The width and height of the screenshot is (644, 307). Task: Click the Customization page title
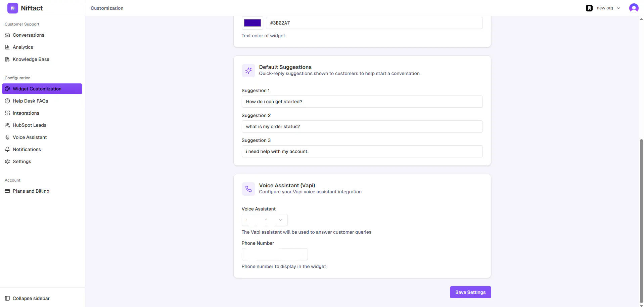point(107,8)
